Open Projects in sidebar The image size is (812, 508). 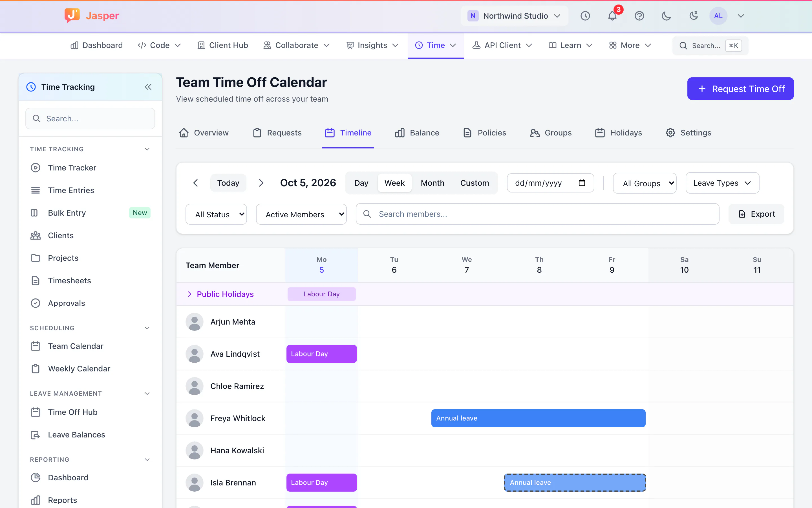click(90, 258)
